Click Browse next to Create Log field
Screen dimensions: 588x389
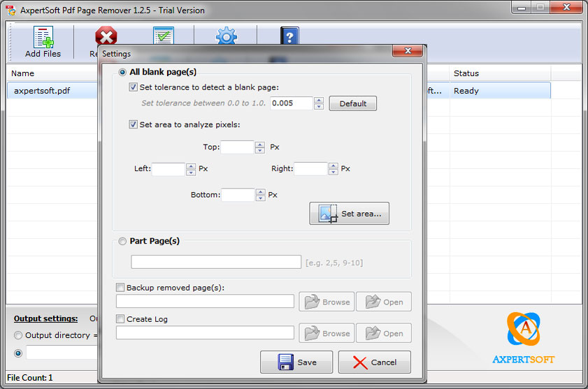click(327, 333)
